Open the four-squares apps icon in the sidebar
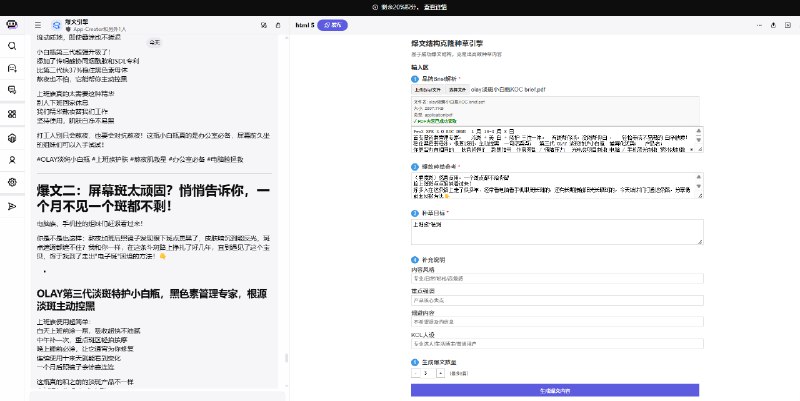 pos(12,114)
